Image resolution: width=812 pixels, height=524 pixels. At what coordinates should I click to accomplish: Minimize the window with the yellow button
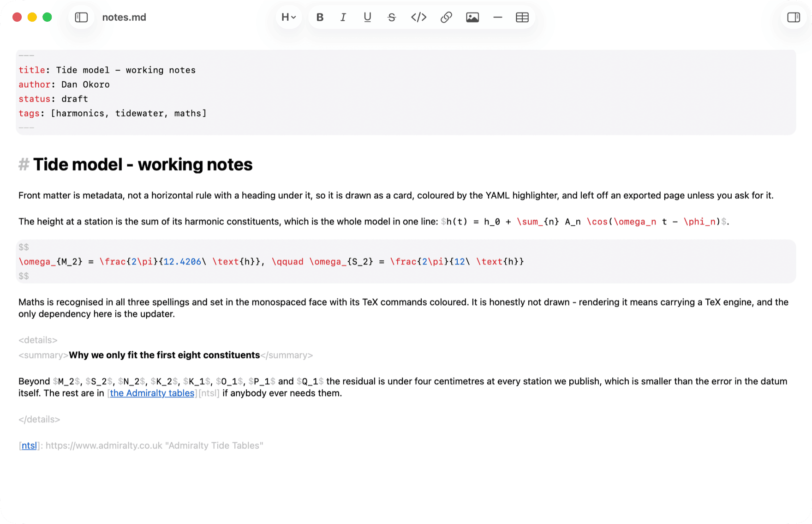click(x=32, y=18)
